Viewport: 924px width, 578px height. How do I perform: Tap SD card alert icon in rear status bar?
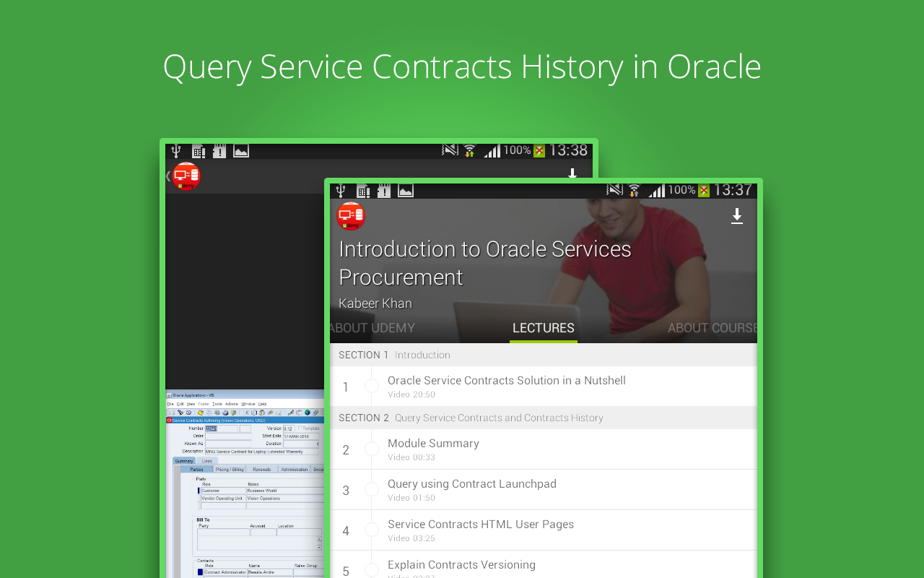(x=219, y=151)
